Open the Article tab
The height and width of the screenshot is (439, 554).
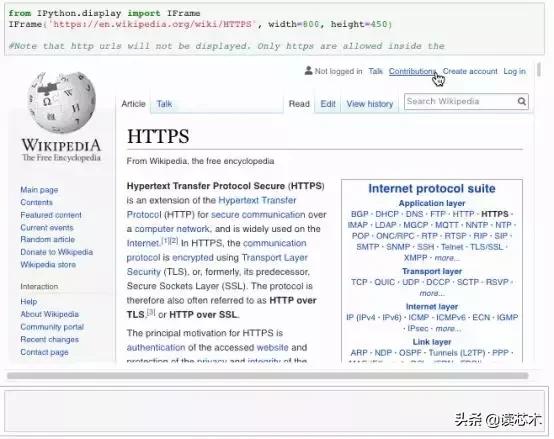(134, 104)
